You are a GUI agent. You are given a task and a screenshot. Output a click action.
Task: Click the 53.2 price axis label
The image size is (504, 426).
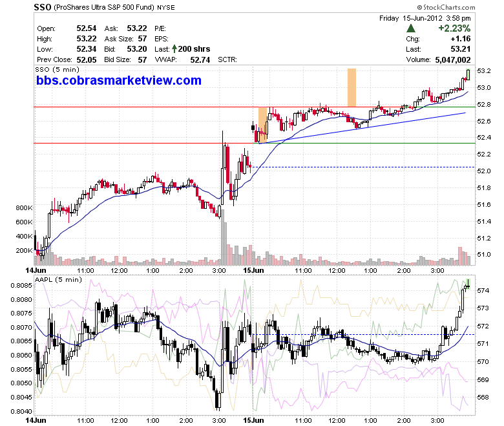(484, 70)
